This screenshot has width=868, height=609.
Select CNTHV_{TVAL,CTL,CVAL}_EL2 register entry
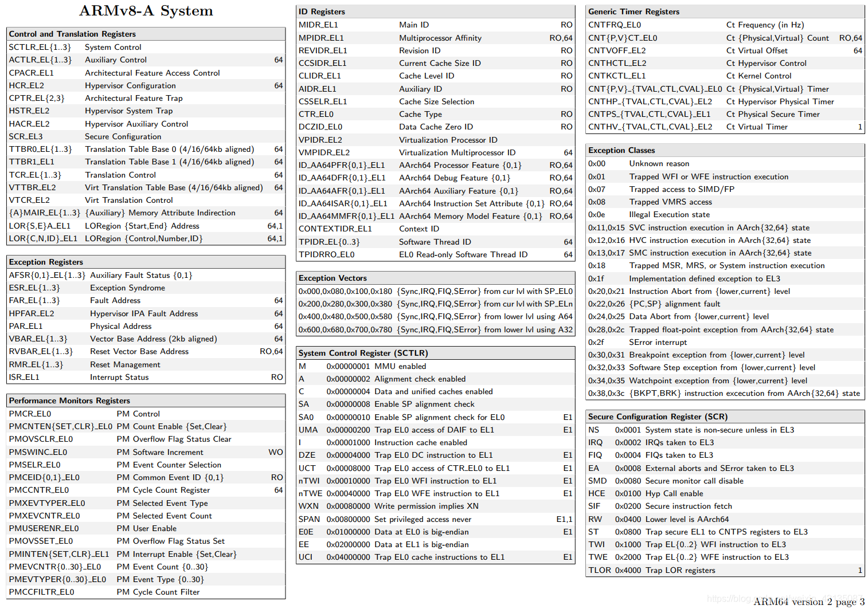[725, 127]
